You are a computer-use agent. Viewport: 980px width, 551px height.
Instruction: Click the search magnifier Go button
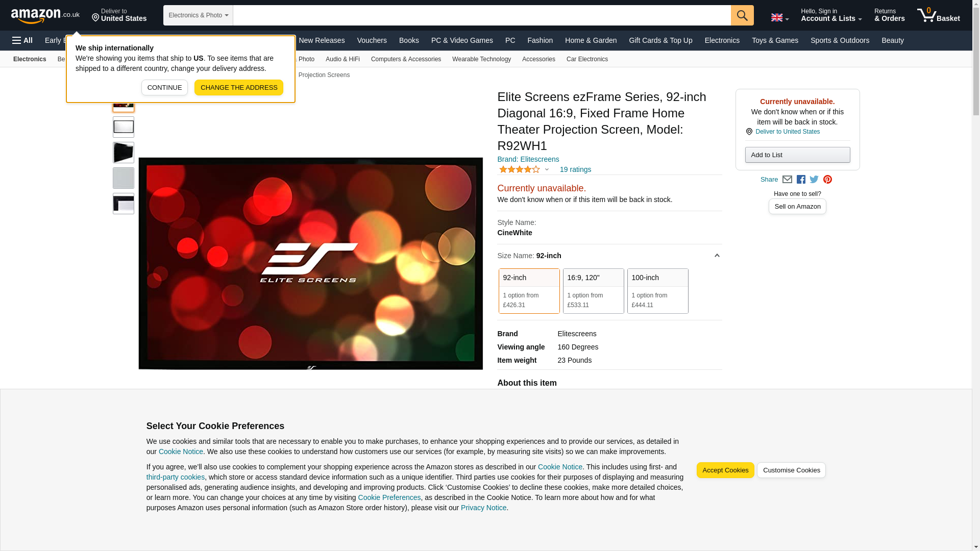tap(742, 15)
